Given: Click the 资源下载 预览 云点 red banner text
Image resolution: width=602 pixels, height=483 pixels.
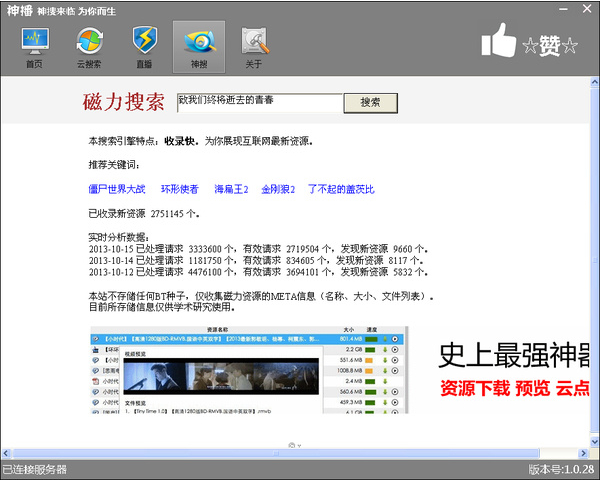Looking at the screenshot, I should 515,388.
